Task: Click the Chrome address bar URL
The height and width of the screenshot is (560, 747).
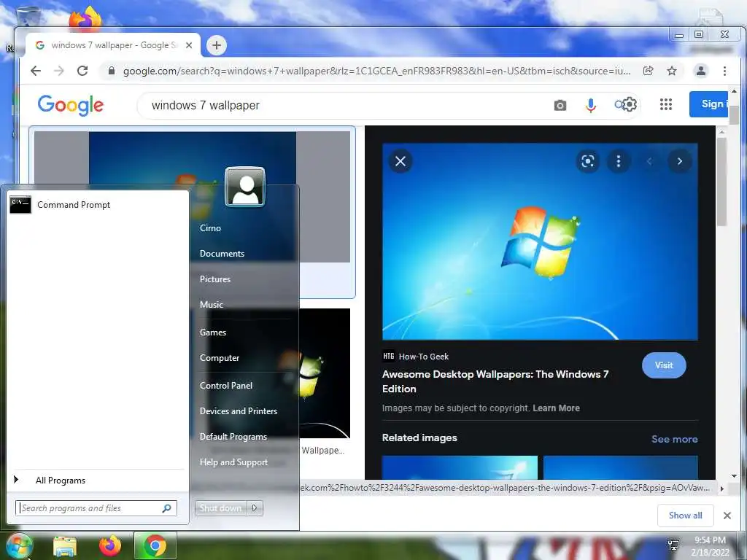Action: (x=376, y=71)
